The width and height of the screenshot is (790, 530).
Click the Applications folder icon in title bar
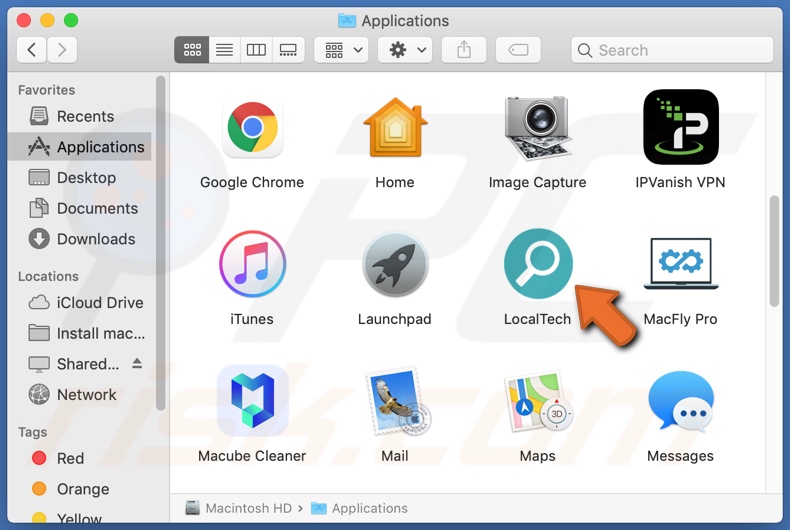point(347,21)
